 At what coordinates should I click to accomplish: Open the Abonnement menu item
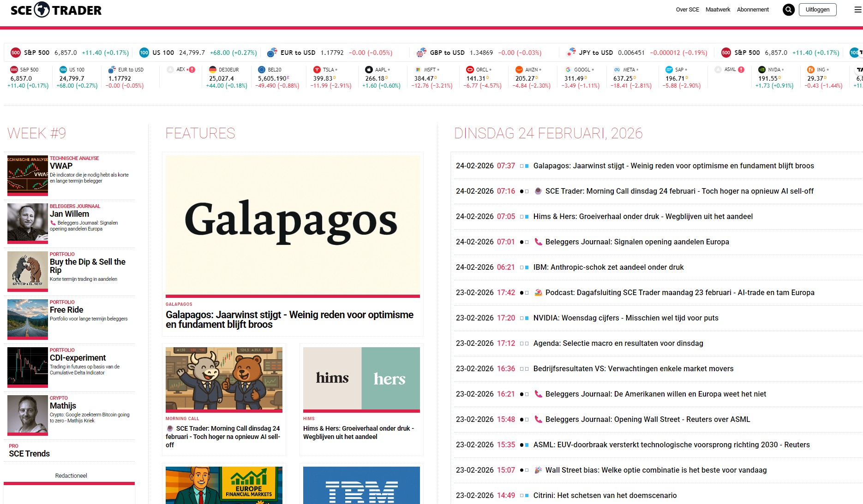coord(753,10)
